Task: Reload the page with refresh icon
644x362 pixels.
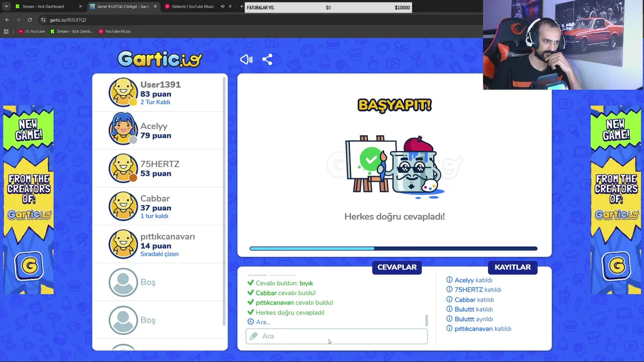Action: pyautogui.click(x=30, y=20)
